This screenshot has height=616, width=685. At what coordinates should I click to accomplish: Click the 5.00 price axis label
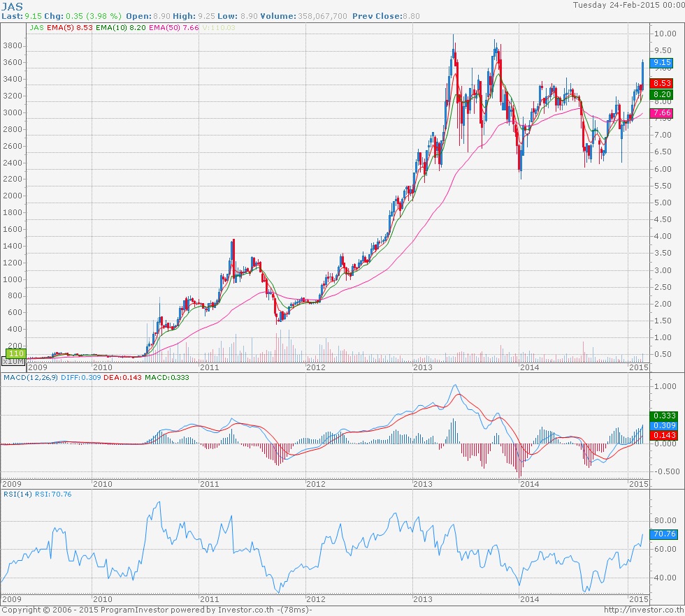663,203
